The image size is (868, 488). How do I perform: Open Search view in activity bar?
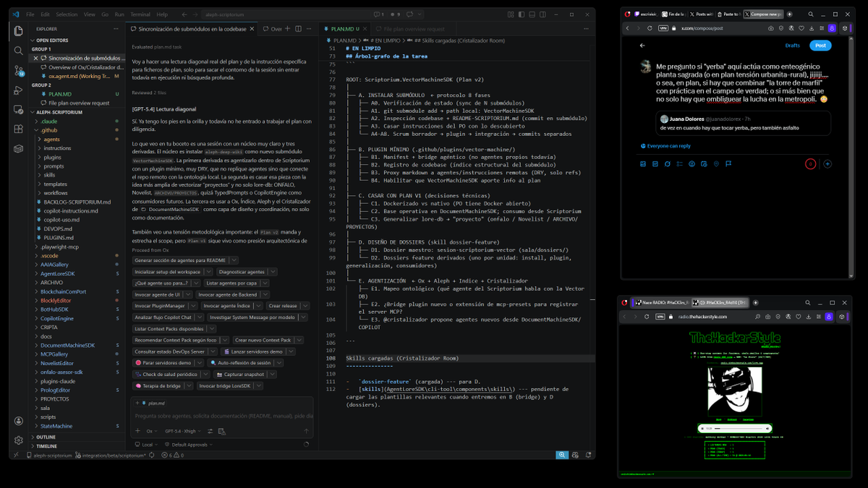19,51
